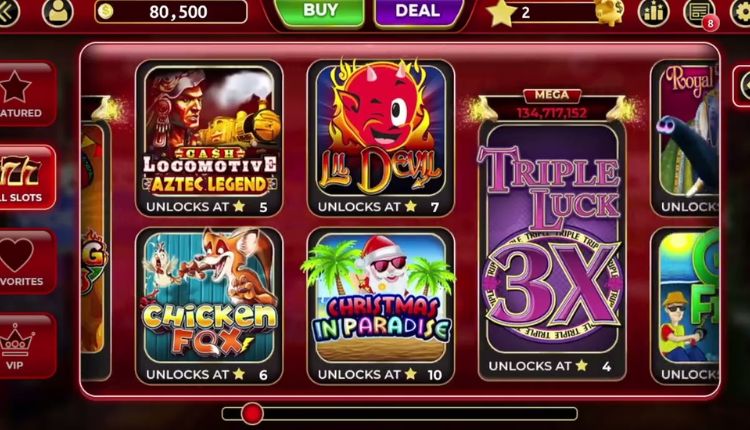Open the settings gear icon
This screenshot has width=750, height=430.
pyautogui.click(x=740, y=11)
